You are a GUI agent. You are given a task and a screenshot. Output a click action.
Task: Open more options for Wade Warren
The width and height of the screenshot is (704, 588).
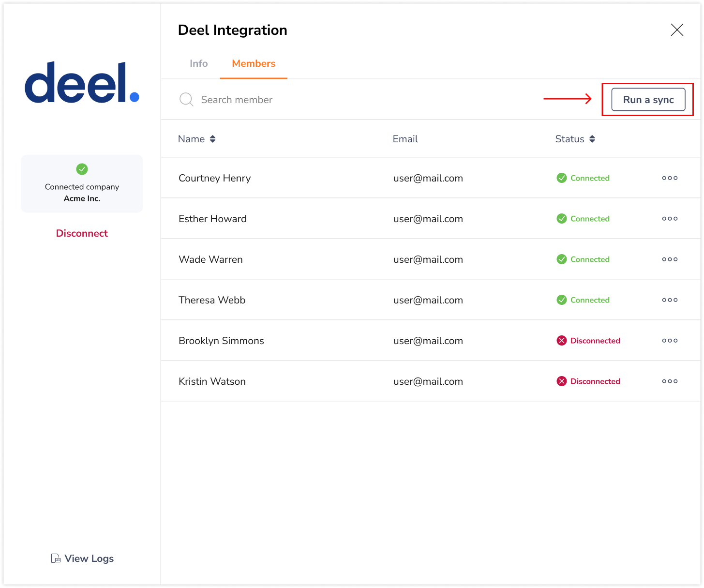[x=670, y=259]
